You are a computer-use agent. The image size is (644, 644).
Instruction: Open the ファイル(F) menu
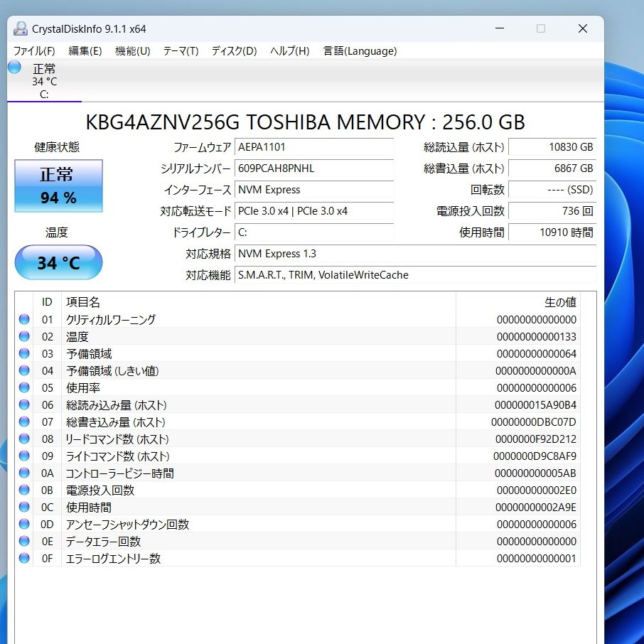(34, 51)
